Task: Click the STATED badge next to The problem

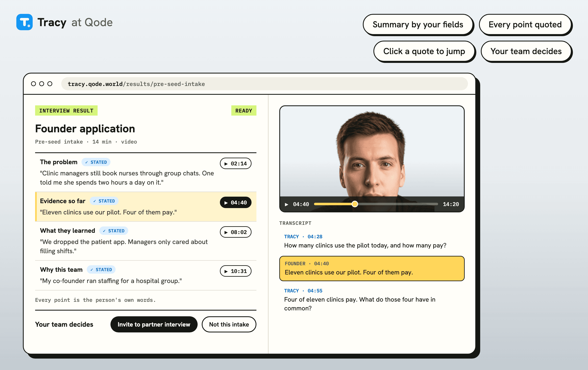Action: (x=96, y=162)
